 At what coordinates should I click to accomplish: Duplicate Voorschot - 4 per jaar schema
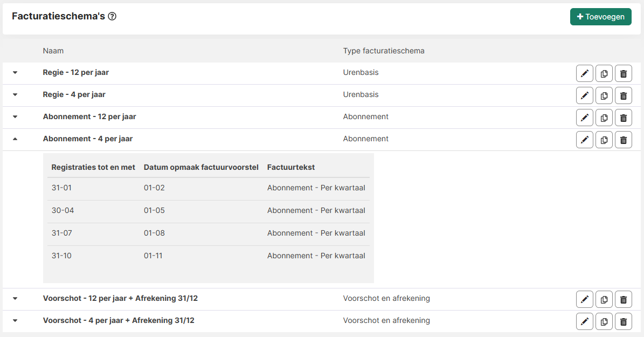(x=604, y=321)
